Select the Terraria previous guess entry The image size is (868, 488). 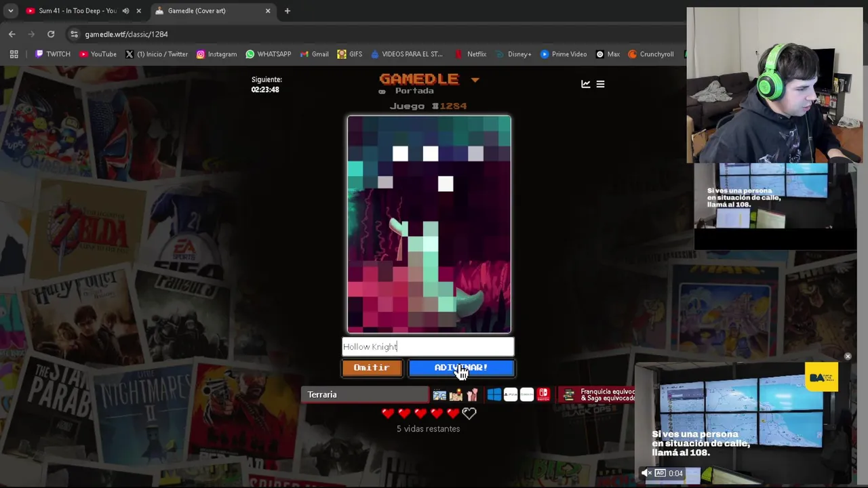click(365, 394)
